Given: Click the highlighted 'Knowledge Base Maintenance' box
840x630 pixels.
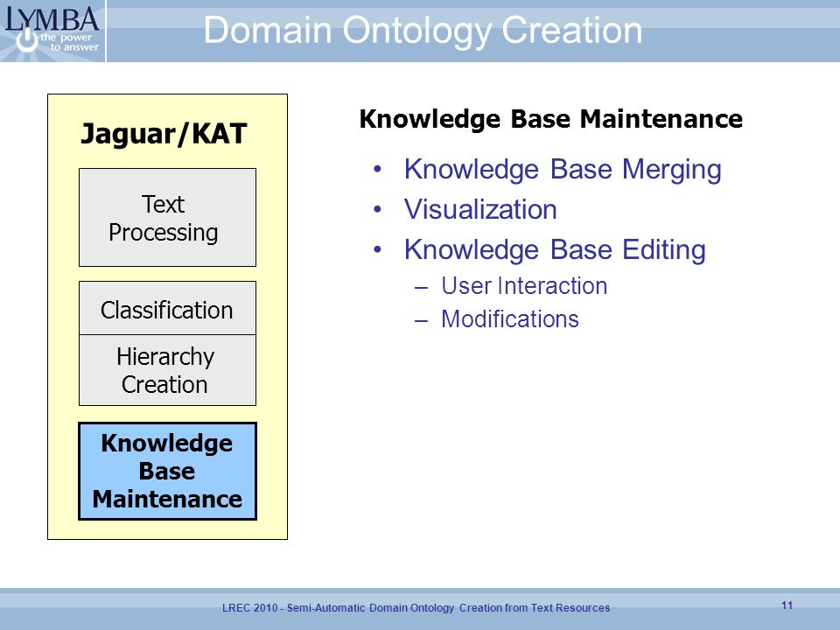Looking at the screenshot, I should tap(168, 471).
